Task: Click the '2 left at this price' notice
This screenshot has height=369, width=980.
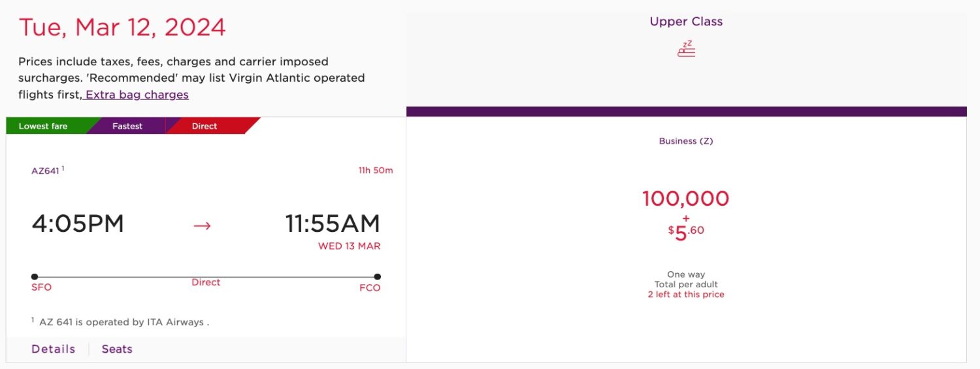Action: tap(686, 295)
